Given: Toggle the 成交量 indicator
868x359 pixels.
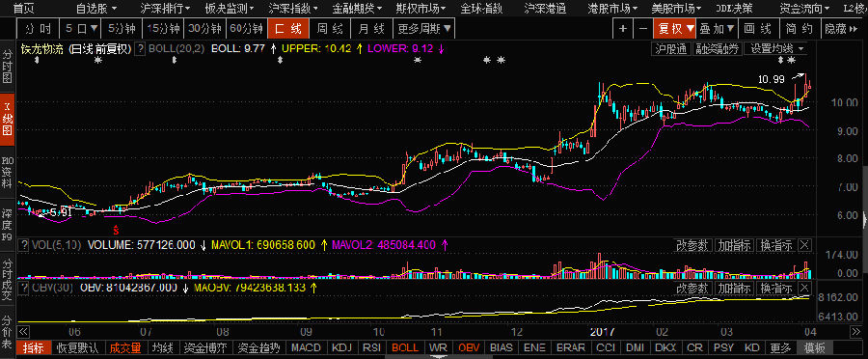Looking at the screenshot, I should tap(124, 348).
